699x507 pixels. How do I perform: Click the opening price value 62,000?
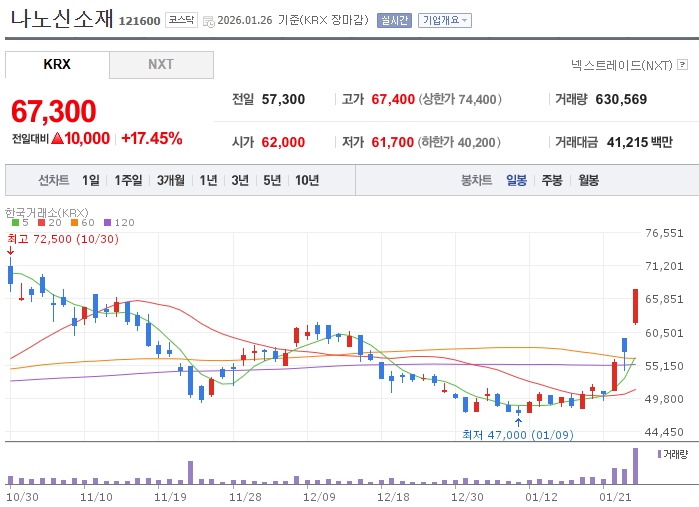pos(284,142)
